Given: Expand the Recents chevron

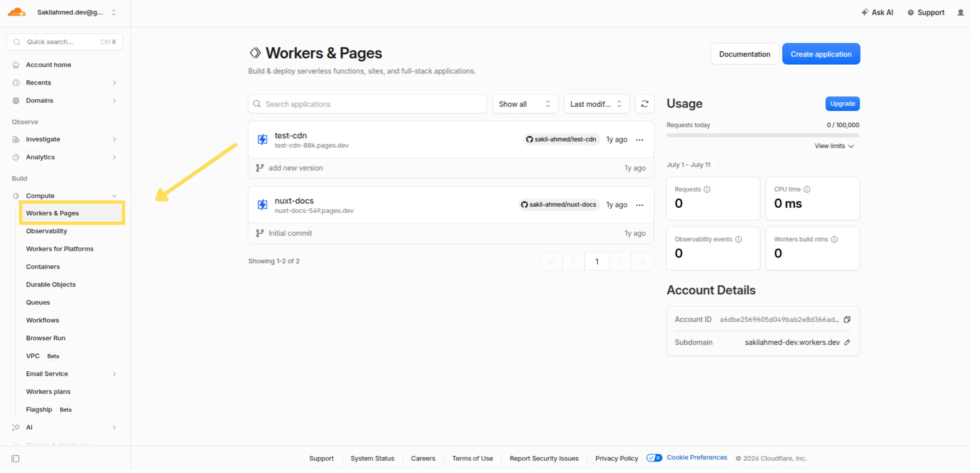Looking at the screenshot, I should tap(114, 83).
